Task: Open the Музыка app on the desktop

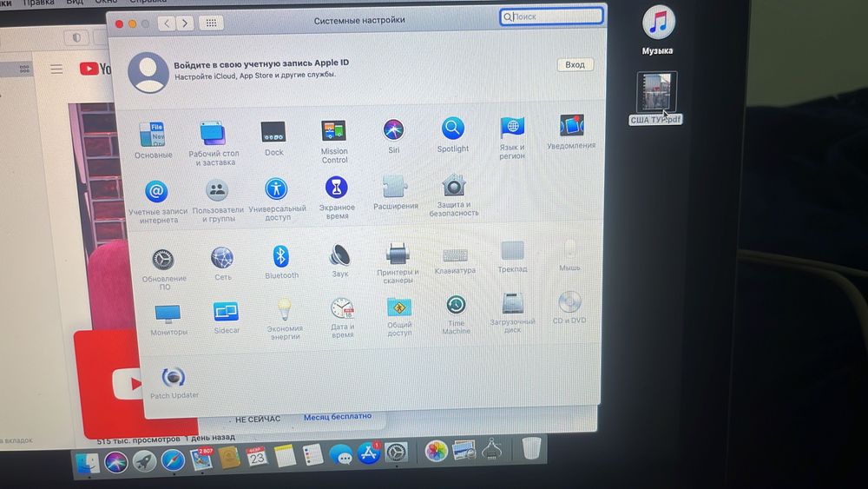Action: pos(658,30)
